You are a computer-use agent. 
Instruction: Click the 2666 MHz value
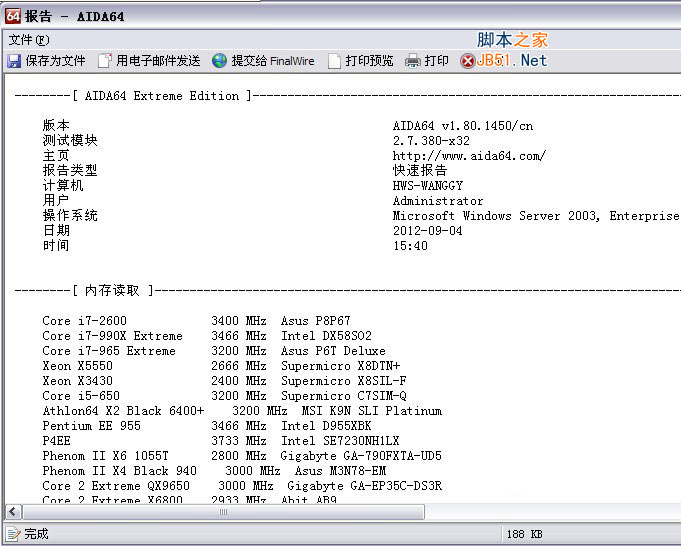pos(238,366)
